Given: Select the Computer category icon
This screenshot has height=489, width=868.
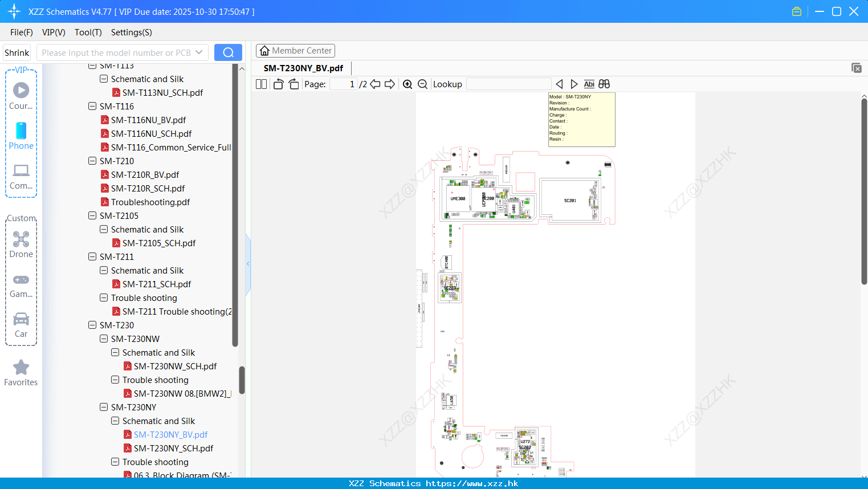Looking at the screenshot, I should click(21, 170).
